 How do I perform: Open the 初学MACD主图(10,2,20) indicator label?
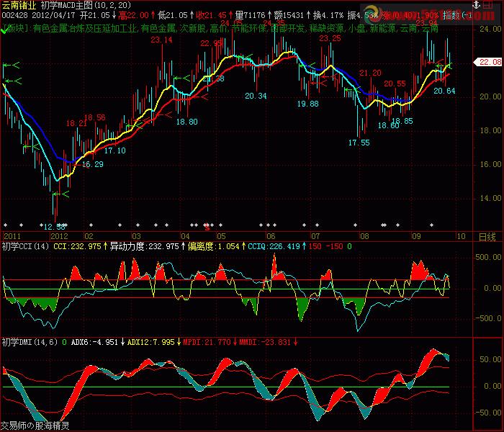pos(86,6)
